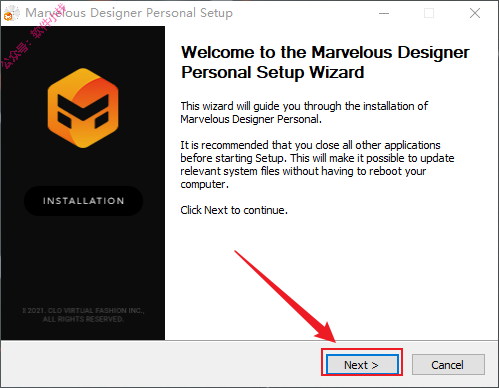Select the 'This wizard will guide you' paragraph

click(x=304, y=113)
